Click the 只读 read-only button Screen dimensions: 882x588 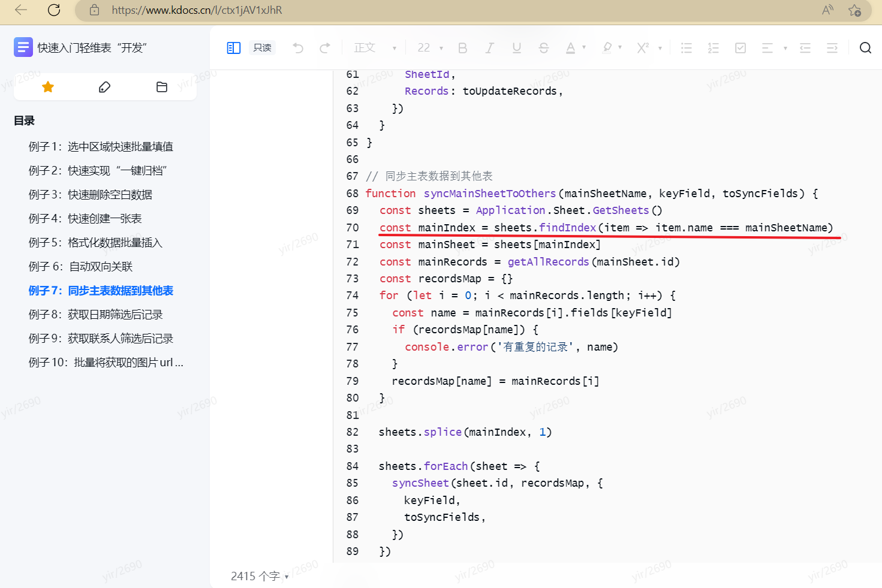[262, 48]
